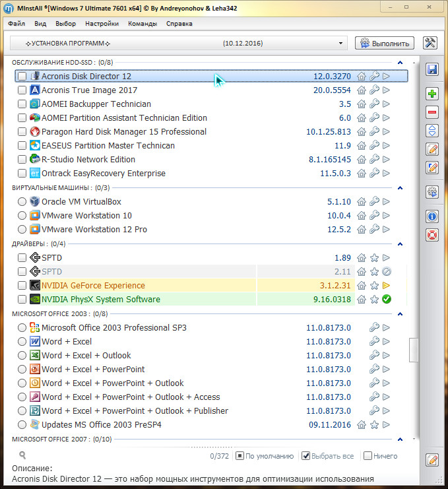448x489 pixels.
Task: Open the Справка menu
Action: (179, 24)
